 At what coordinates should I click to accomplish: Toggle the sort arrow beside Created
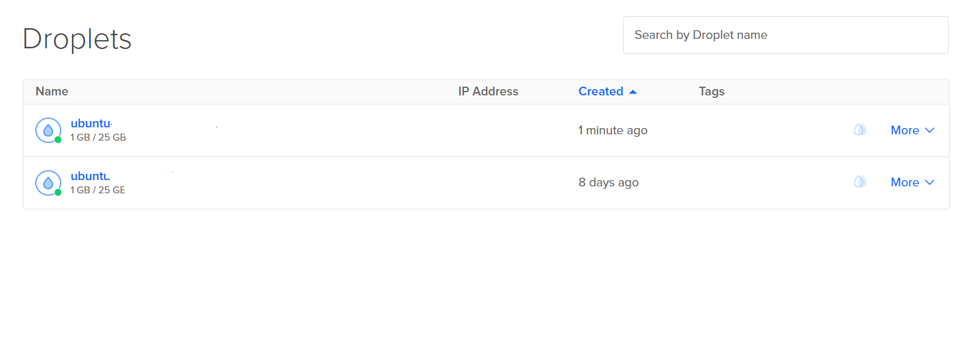[x=633, y=92]
